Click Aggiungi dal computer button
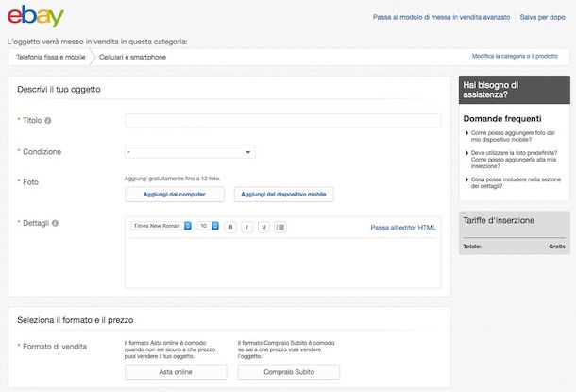Image resolution: width=576 pixels, height=392 pixels. (175, 195)
